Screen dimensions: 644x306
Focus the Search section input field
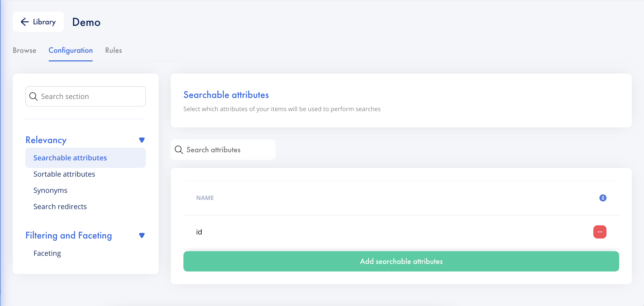pyautogui.click(x=86, y=96)
